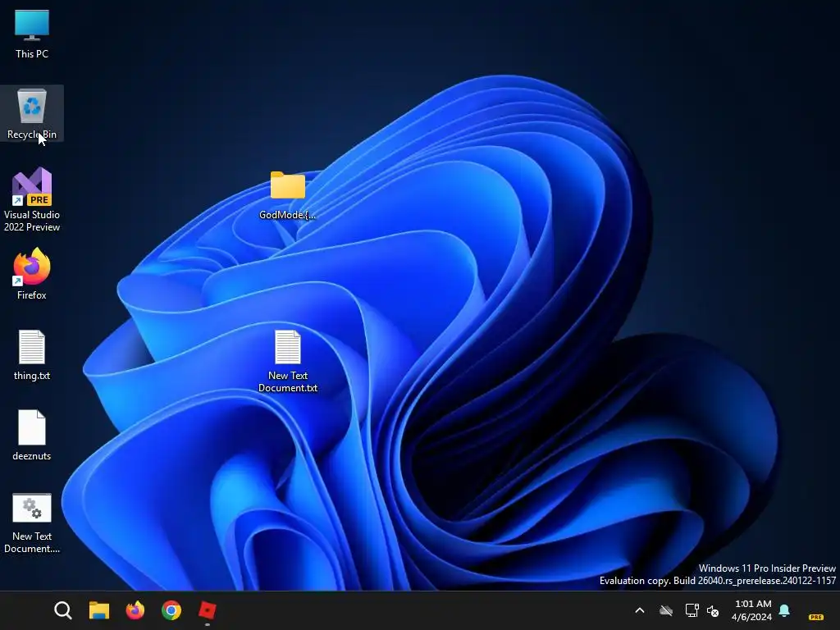Show hidden system tray icons
The height and width of the screenshot is (630, 840).
[x=640, y=610]
